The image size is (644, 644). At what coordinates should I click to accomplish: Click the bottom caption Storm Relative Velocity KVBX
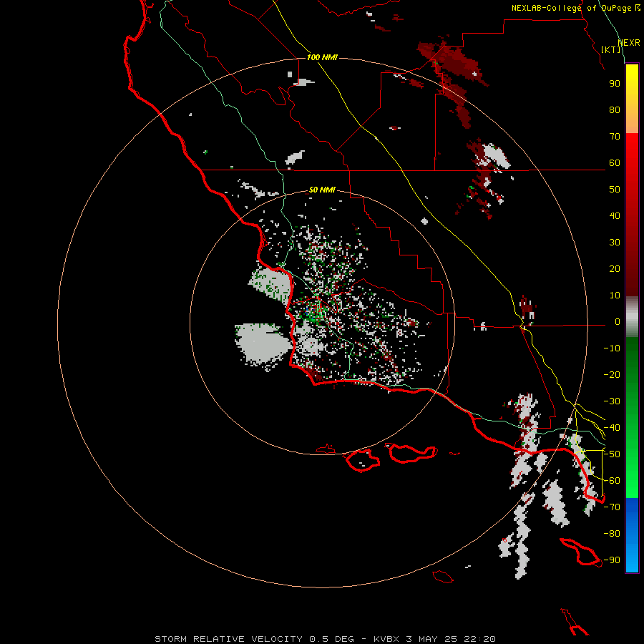pyautogui.click(x=325, y=639)
